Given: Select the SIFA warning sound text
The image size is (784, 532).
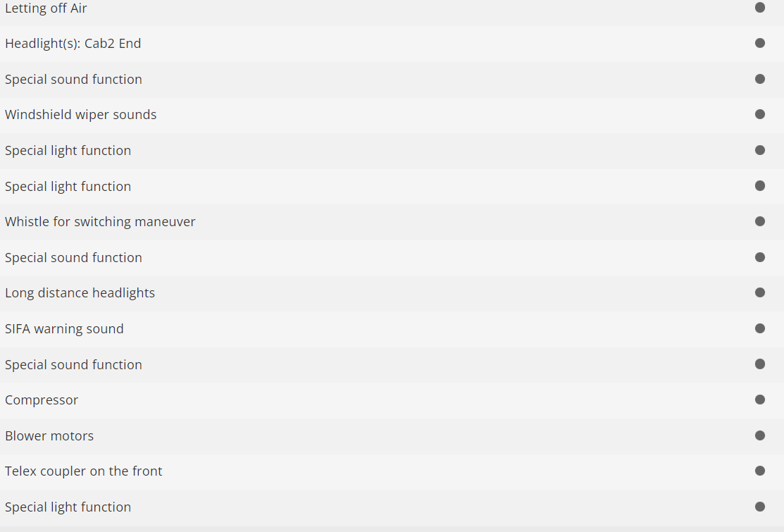Looking at the screenshot, I should click(x=64, y=329).
